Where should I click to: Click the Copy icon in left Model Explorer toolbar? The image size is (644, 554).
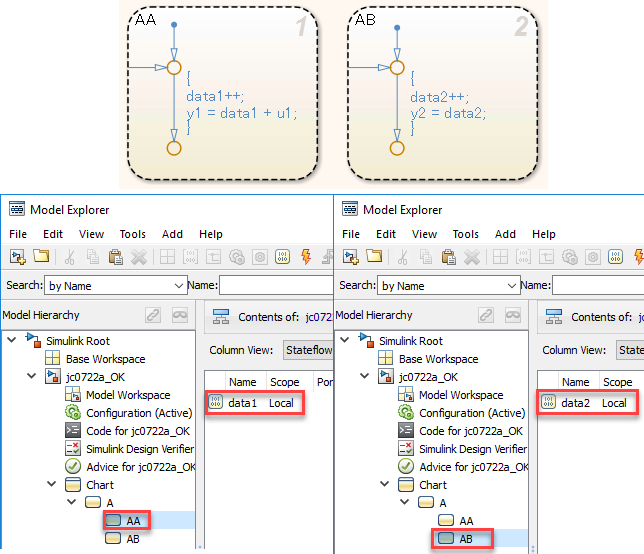93,257
